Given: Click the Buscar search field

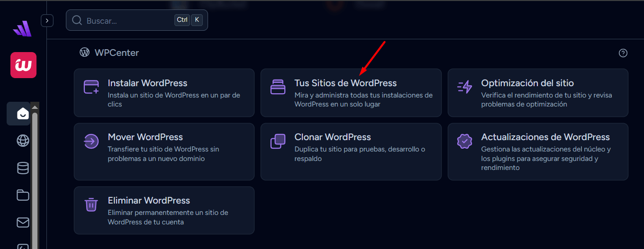Looking at the screenshot, I should [128, 21].
